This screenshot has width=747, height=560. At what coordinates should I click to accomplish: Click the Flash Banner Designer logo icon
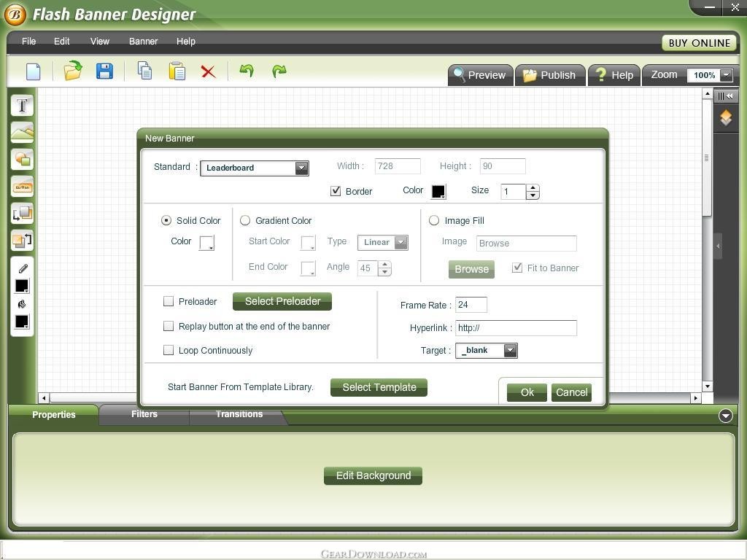[x=15, y=15]
